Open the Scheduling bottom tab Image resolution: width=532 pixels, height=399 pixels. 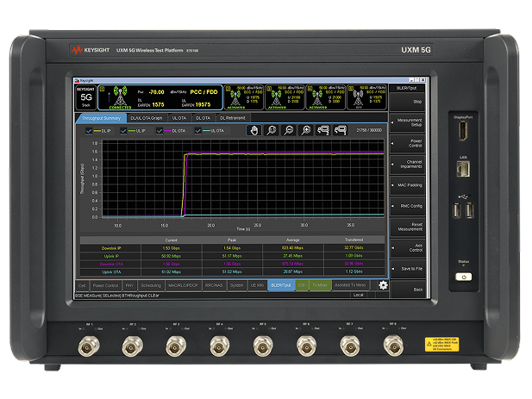point(150,284)
